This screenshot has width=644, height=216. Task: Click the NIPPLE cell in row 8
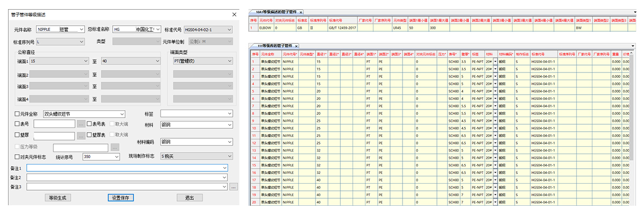point(290,114)
